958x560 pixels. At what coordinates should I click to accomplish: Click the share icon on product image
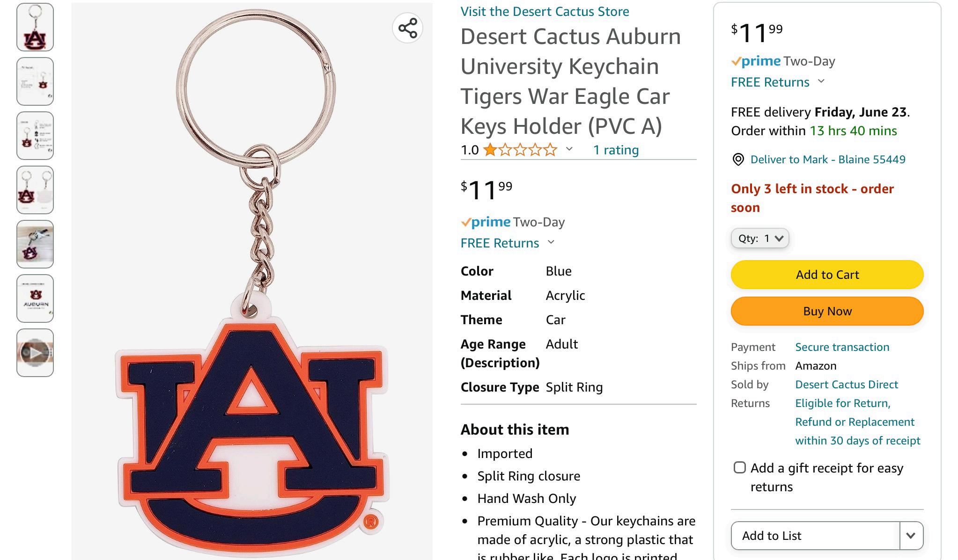[x=407, y=28]
